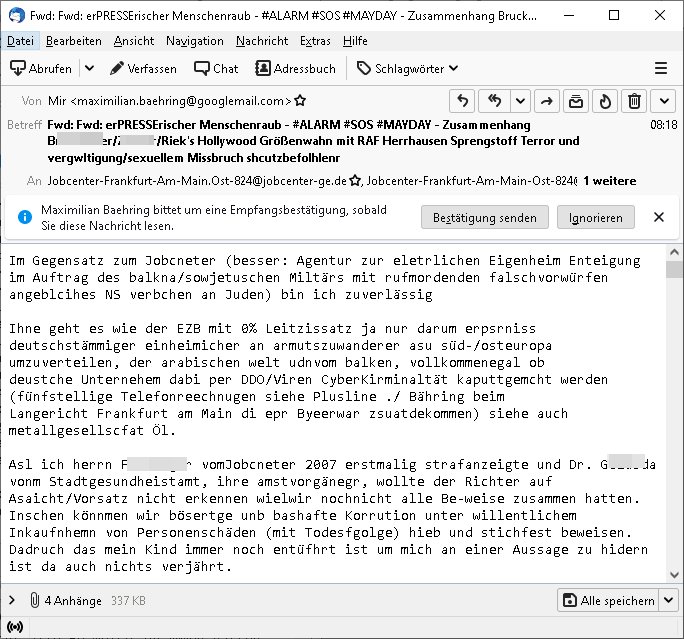684x639 pixels.
Task: Open the Datei menu
Action: pyautogui.click(x=21, y=41)
